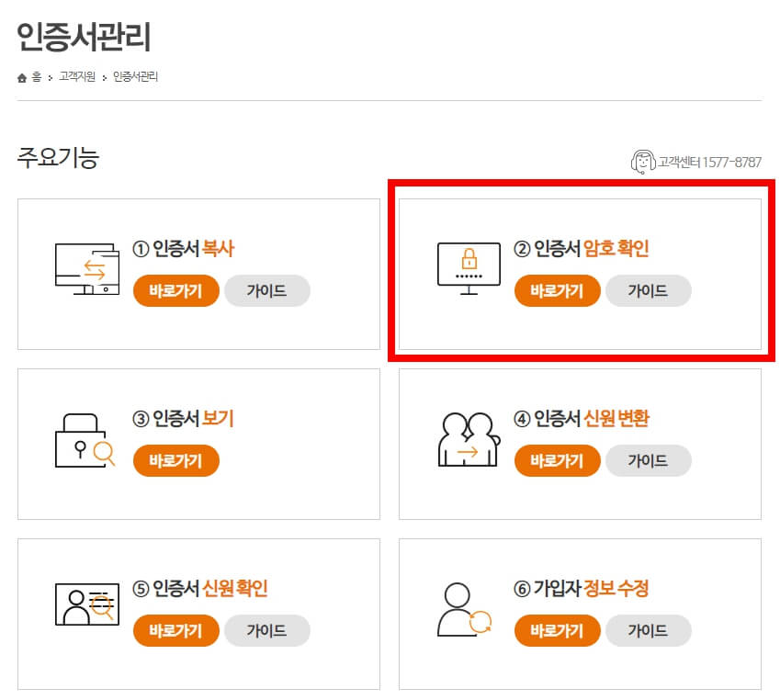Open 바로가기 for 가입자 정보 수정
This screenshot has height=700, width=780.
(557, 631)
